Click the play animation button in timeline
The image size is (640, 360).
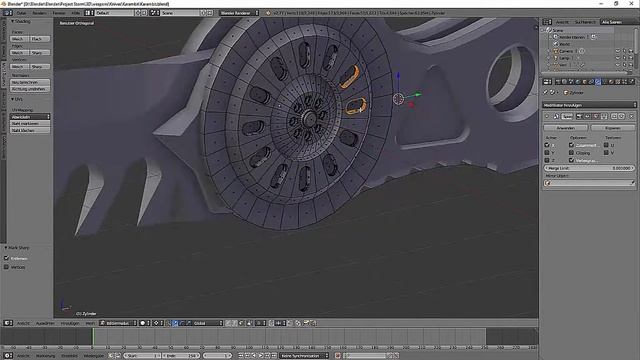coord(261,356)
